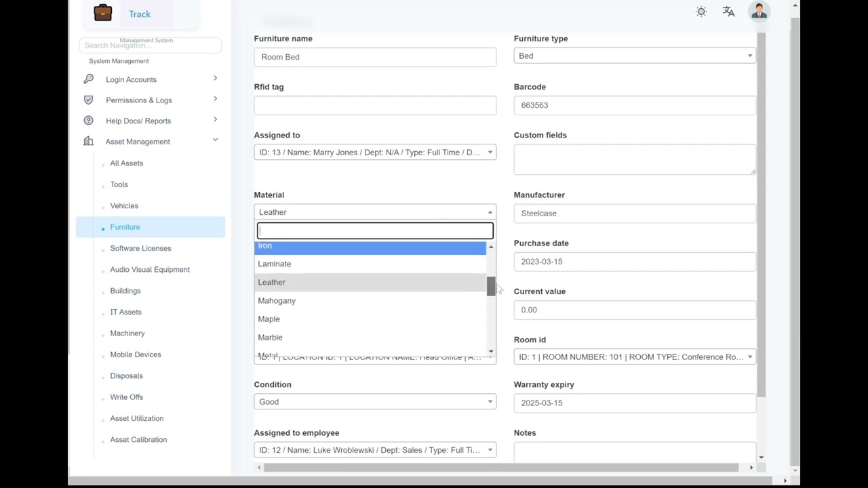
Task: Click the Barcode input field
Action: click(x=635, y=105)
